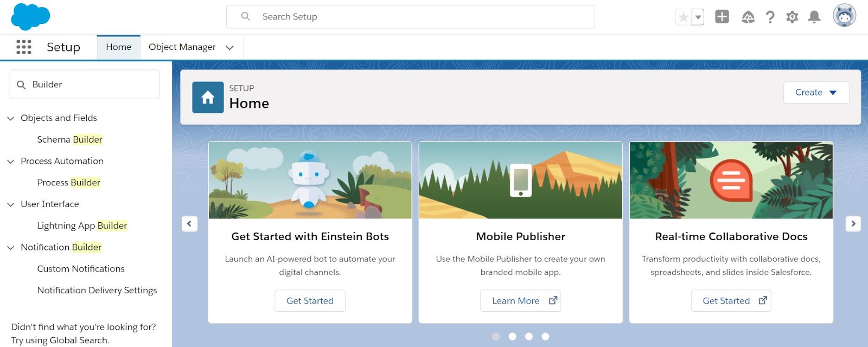Open the Create dropdown button
Screen dimensions: 868x347
[816, 93]
